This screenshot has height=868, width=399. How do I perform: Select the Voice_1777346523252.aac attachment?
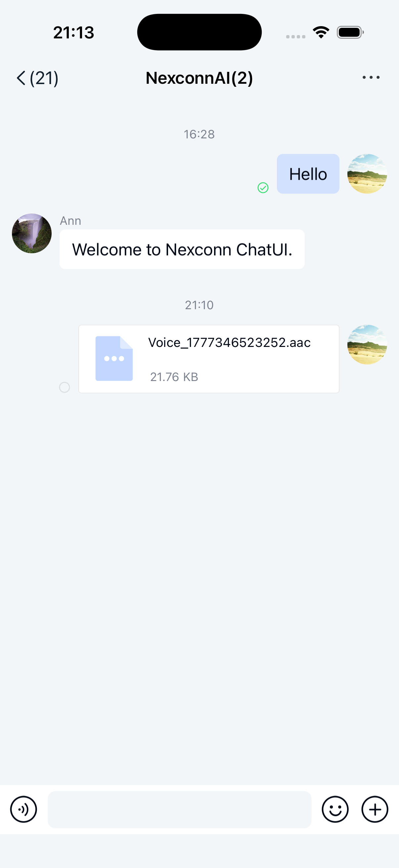(x=209, y=359)
